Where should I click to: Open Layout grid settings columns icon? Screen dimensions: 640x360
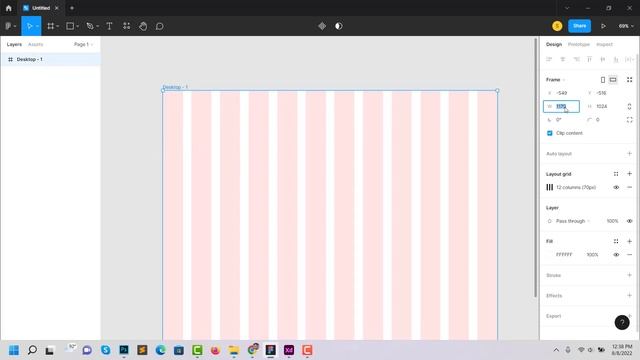(550, 187)
